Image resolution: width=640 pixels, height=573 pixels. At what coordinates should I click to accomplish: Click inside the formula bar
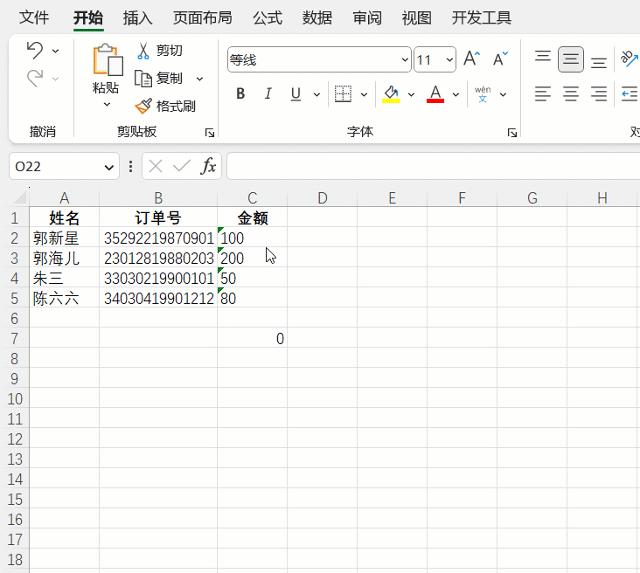(433, 166)
